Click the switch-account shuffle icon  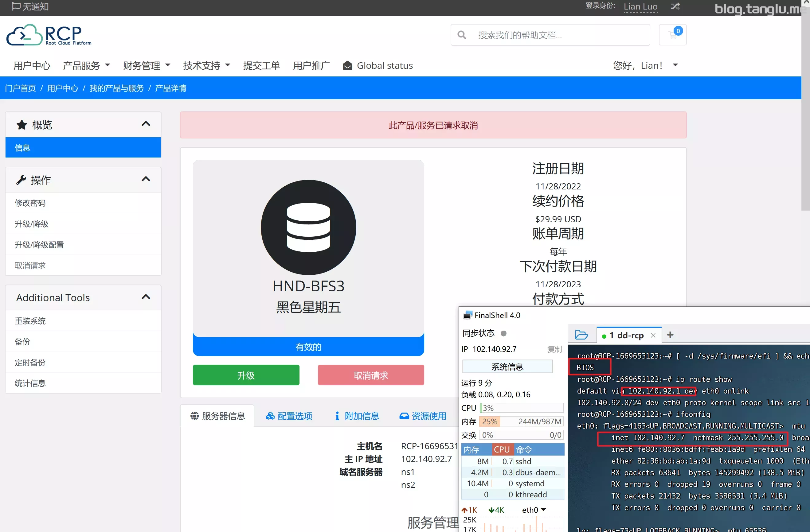(x=675, y=6)
